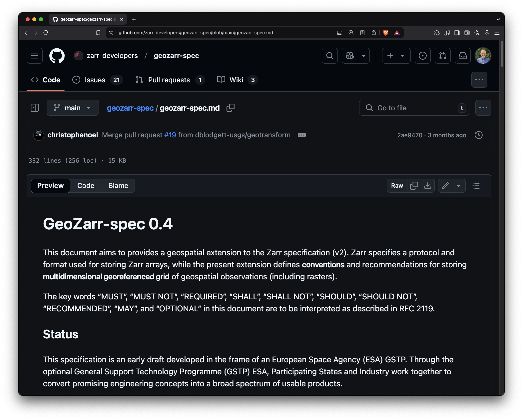Switch to the Pull requests tab
Screen dimensions: 523x420
170,80
